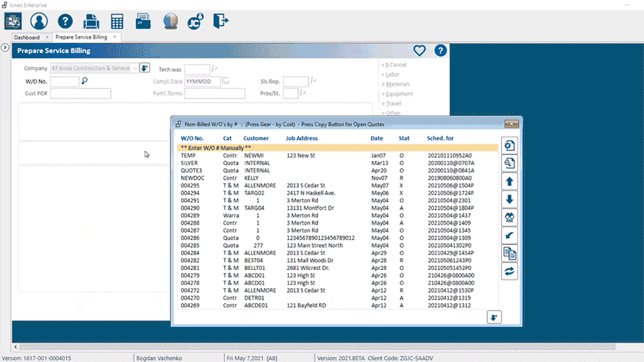Open the Prov/St. lookup

pos(303,93)
